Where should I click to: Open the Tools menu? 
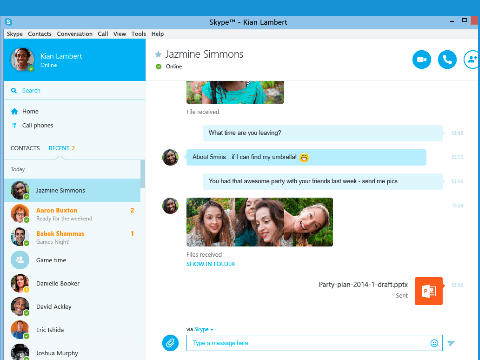pyautogui.click(x=139, y=34)
